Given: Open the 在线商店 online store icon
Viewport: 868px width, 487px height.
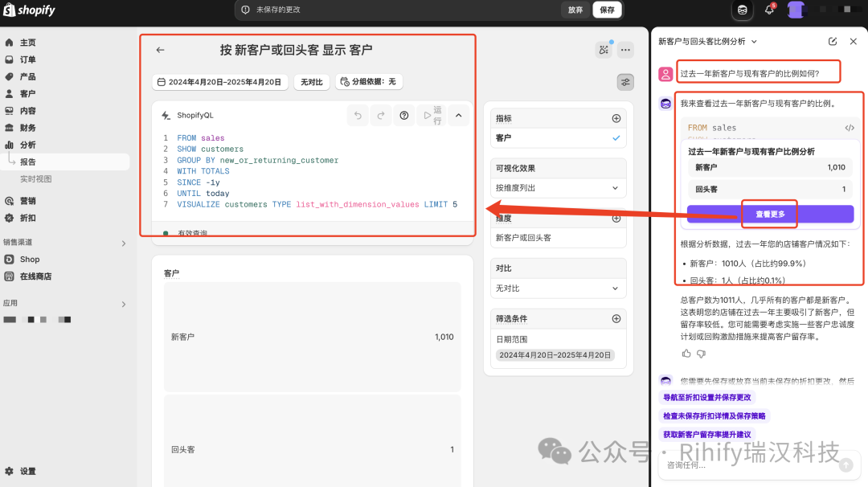Looking at the screenshot, I should pos(9,276).
